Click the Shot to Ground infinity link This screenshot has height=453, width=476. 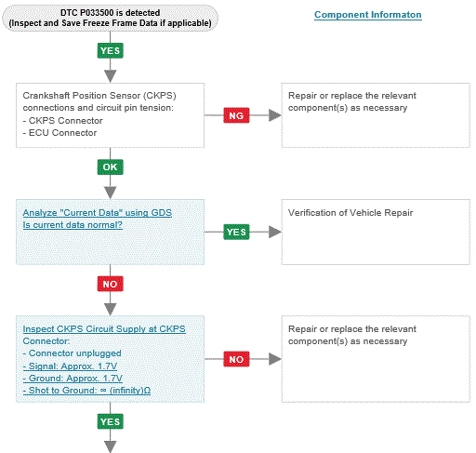pos(86,391)
